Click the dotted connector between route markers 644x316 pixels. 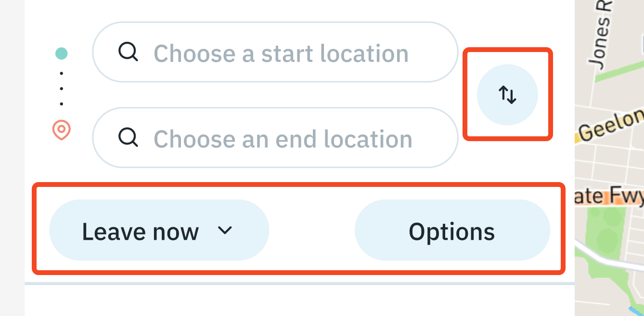point(62,89)
